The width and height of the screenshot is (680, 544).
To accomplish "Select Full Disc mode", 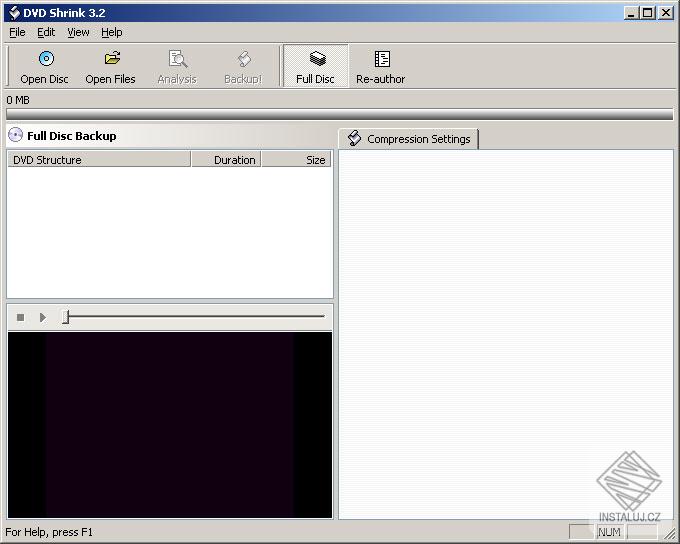I will click(316, 66).
